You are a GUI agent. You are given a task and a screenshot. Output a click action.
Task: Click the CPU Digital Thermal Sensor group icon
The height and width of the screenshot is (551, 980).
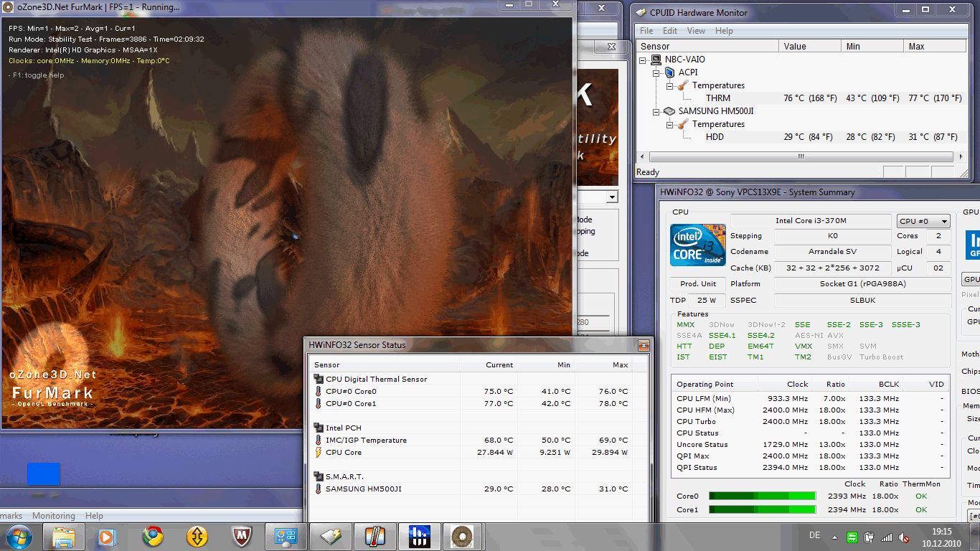pyautogui.click(x=319, y=380)
